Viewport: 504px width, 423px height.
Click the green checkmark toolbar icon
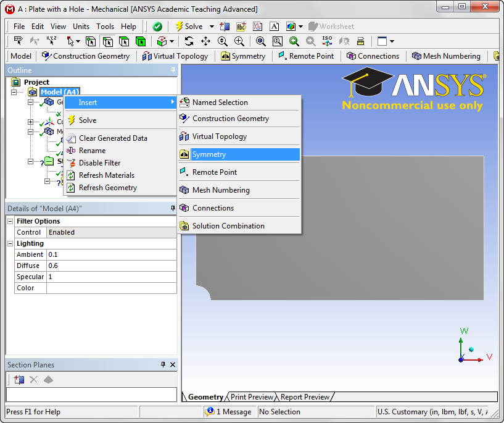coord(157,27)
